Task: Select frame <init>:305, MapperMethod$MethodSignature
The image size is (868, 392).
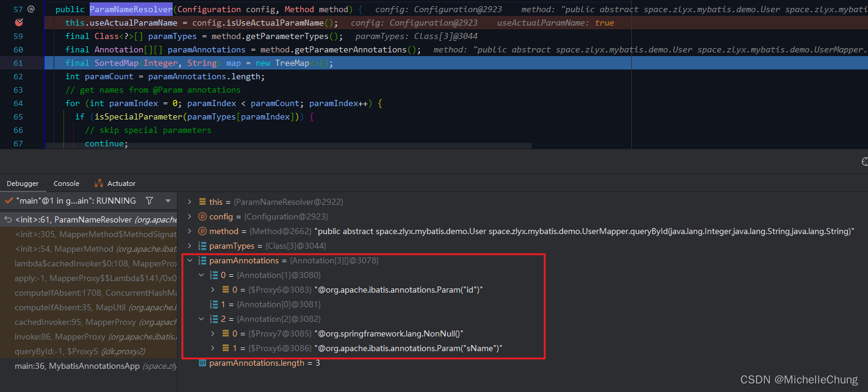Action: [88, 234]
